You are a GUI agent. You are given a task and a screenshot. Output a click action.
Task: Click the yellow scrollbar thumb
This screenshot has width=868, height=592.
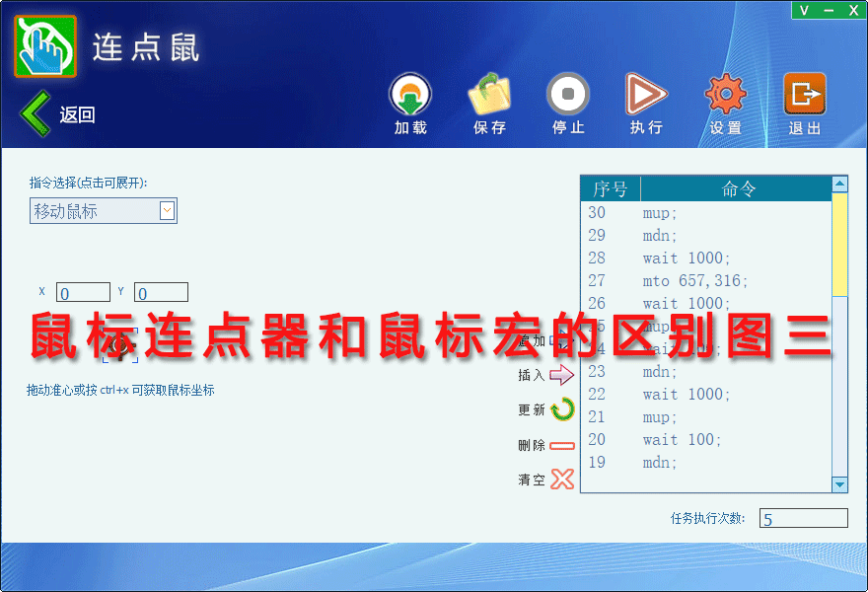(839, 245)
